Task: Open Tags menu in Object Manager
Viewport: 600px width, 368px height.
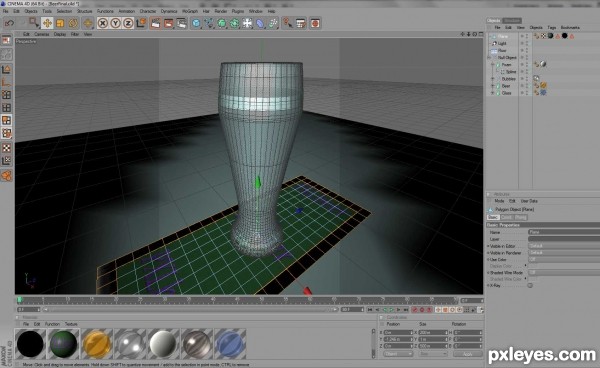Action: coord(551,28)
